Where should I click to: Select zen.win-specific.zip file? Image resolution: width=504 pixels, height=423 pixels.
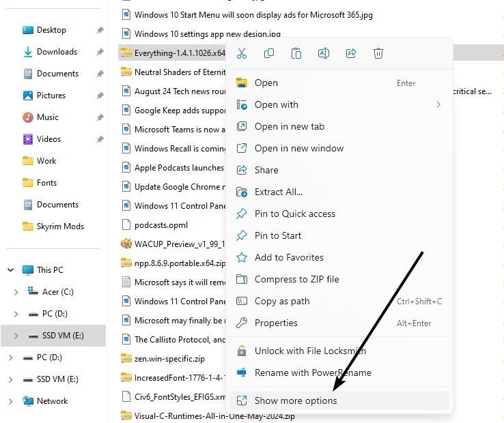[169, 359]
